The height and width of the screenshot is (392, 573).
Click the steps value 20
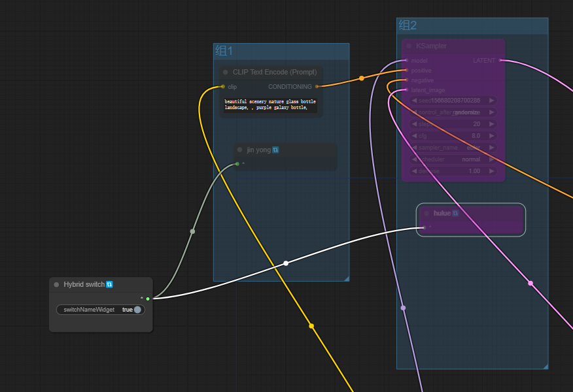[477, 124]
